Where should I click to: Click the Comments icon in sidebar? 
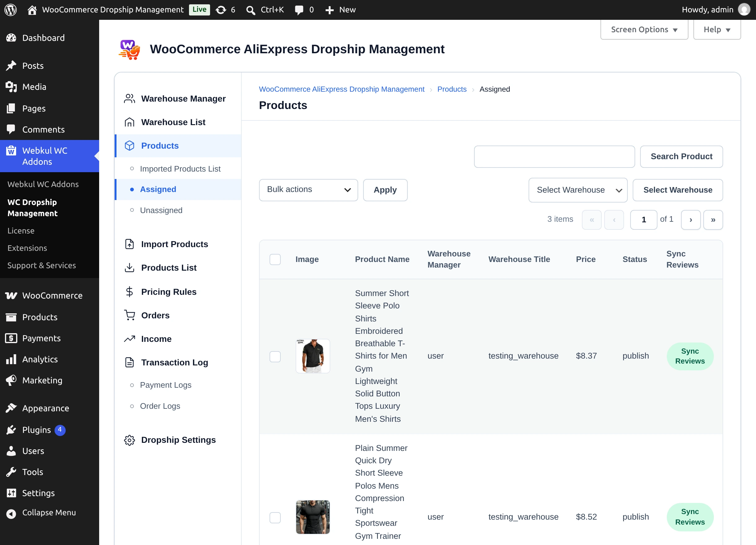11,129
